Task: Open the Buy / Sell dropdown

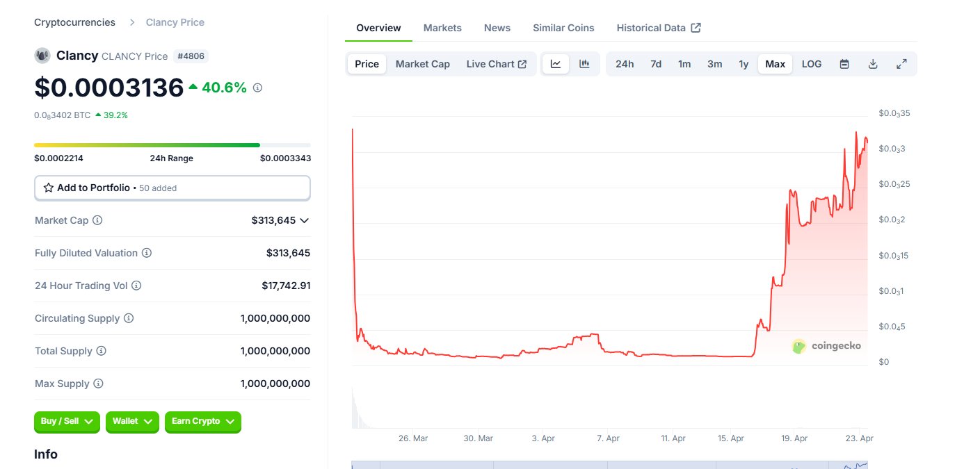Action: pos(67,422)
